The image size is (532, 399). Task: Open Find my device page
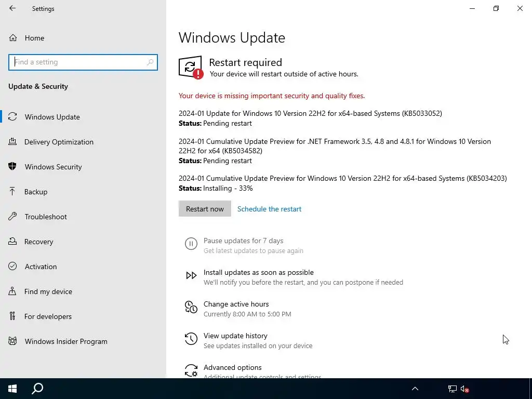point(83,291)
